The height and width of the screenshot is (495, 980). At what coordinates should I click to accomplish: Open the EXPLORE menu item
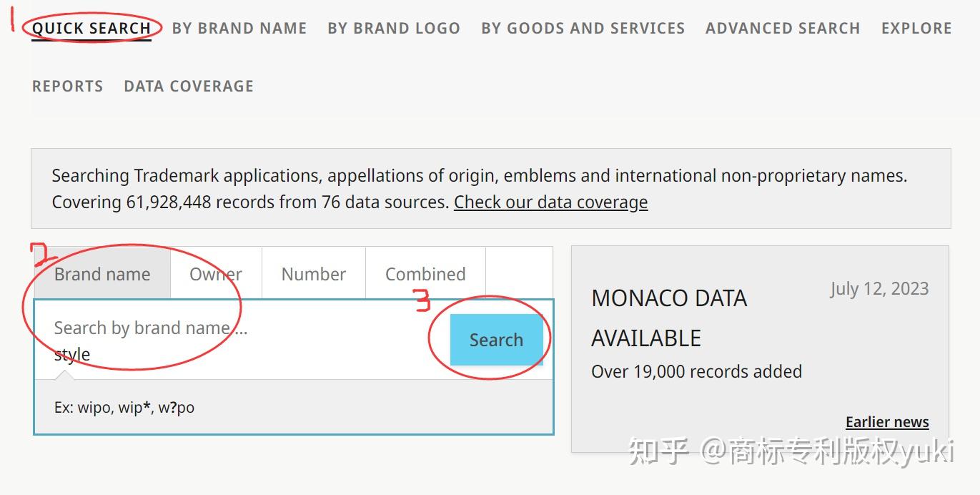(916, 28)
